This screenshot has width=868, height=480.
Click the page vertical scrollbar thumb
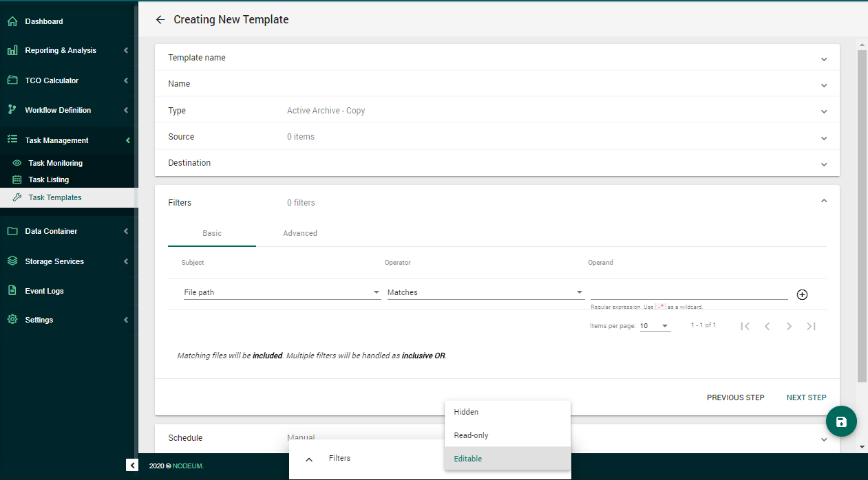(x=862, y=216)
